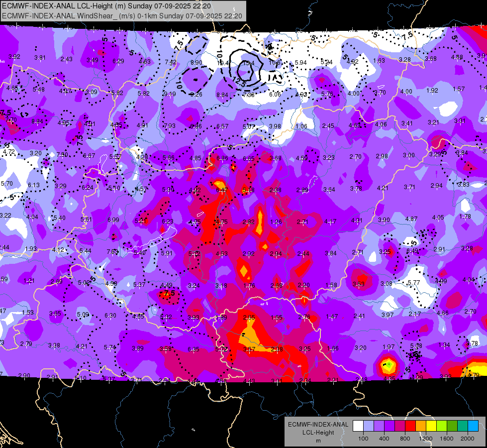Viewport: 487px width, 448px height.
Task: Click the map value 7.50
Action: pos(62,154)
